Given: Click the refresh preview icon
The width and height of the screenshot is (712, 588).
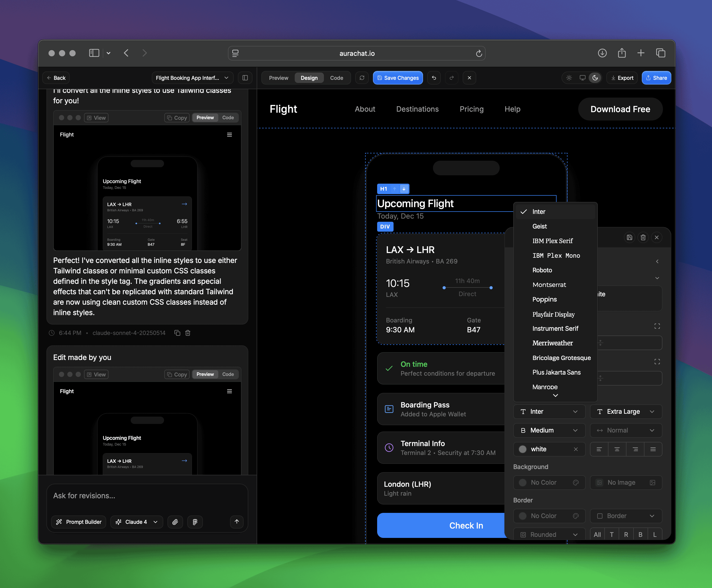Looking at the screenshot, I should [362, 78].
